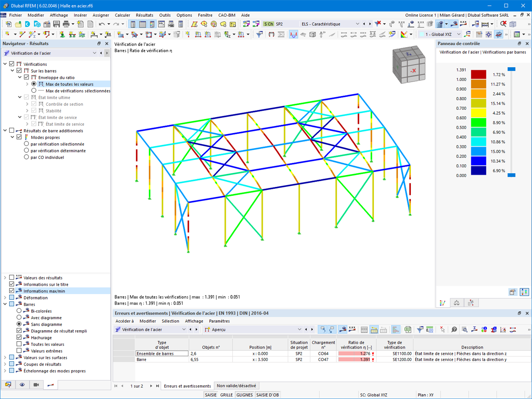Enable Résultats de barre additionnels checkbox

12,131
